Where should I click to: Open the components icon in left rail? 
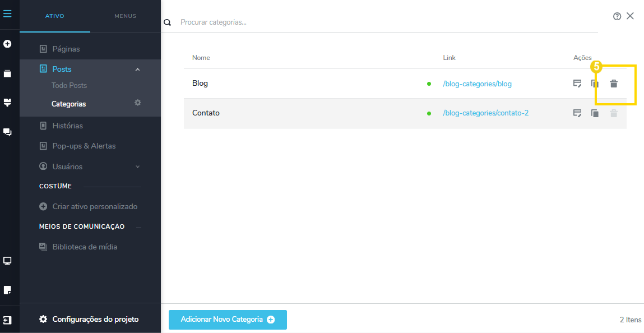pos(7,102)
